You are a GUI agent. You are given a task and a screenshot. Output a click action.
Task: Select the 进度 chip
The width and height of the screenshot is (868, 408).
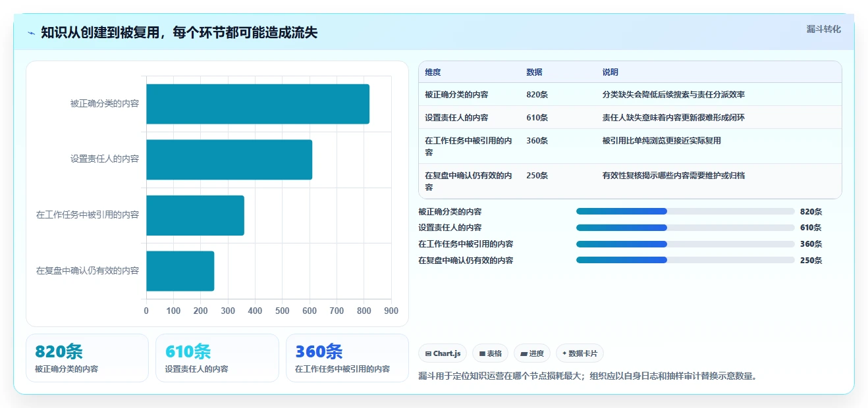click(x=532, y=353)
